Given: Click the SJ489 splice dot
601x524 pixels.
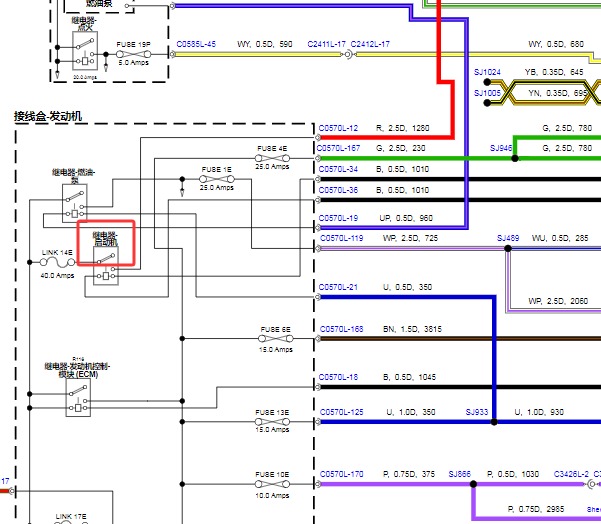Looking at the screenshot, I should (x=508, y=248).
